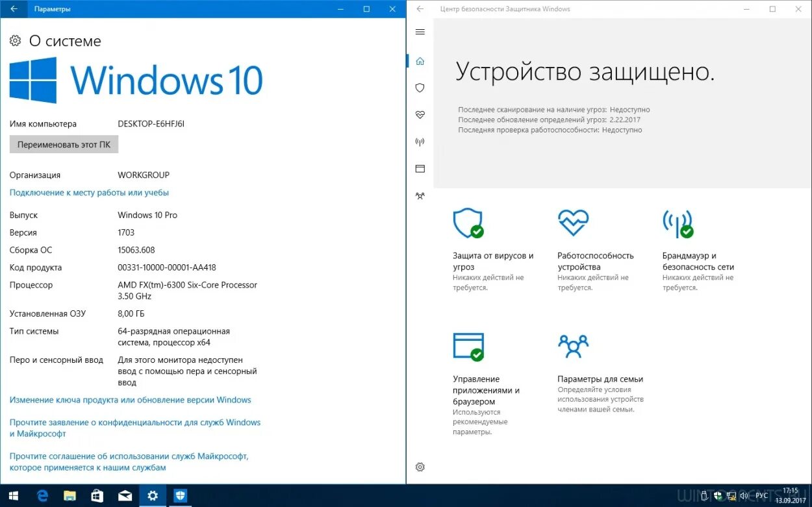Open privacy statement link 'Прочтите заявление о конфиденциальности'

135,428
